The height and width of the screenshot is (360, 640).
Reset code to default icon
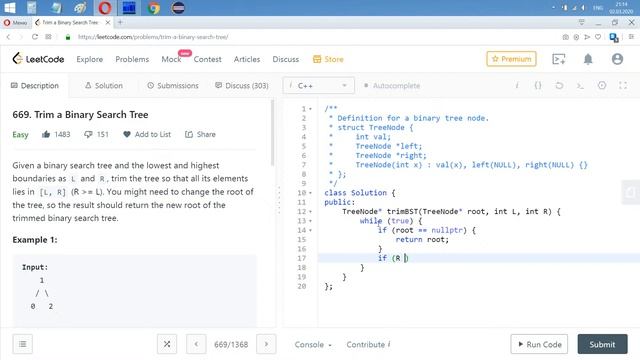tap(559, 85)
